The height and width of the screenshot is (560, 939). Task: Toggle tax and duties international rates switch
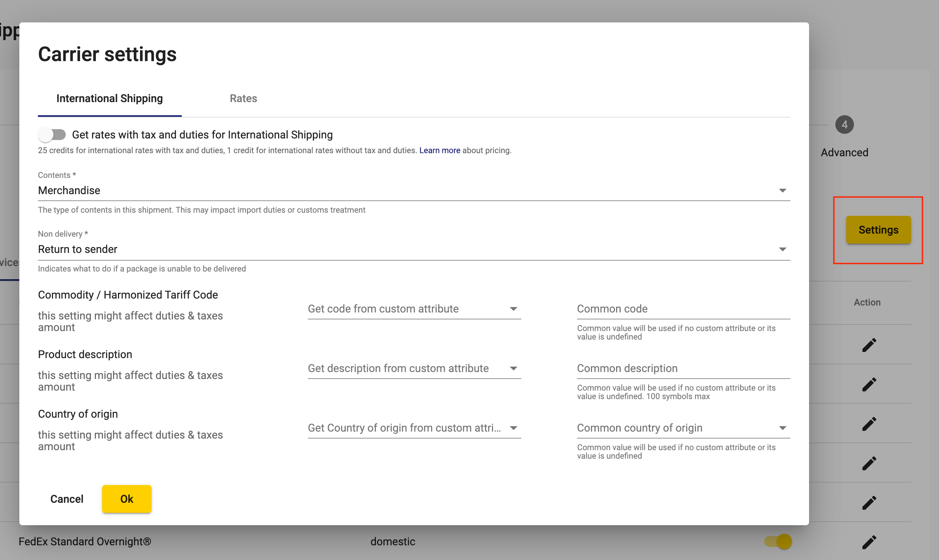pos(52,135)
